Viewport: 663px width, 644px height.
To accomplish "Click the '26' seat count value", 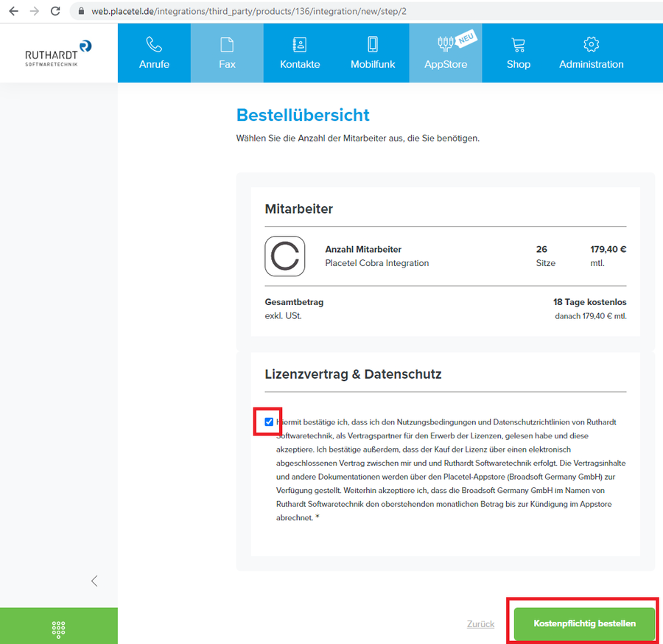I will tap(541, 250).
